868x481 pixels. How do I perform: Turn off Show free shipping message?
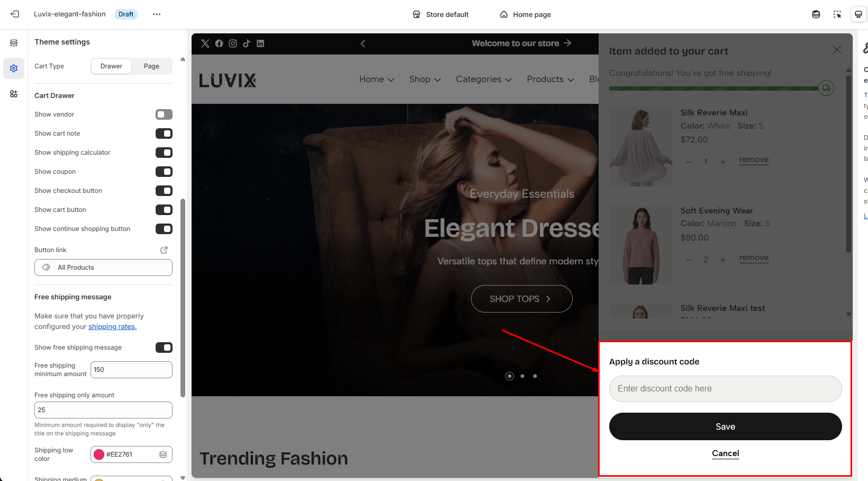tap(164, 348)
